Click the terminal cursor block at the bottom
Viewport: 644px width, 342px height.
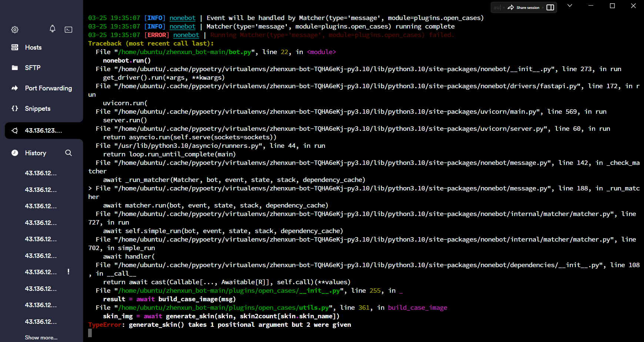[x=90, y=333]
